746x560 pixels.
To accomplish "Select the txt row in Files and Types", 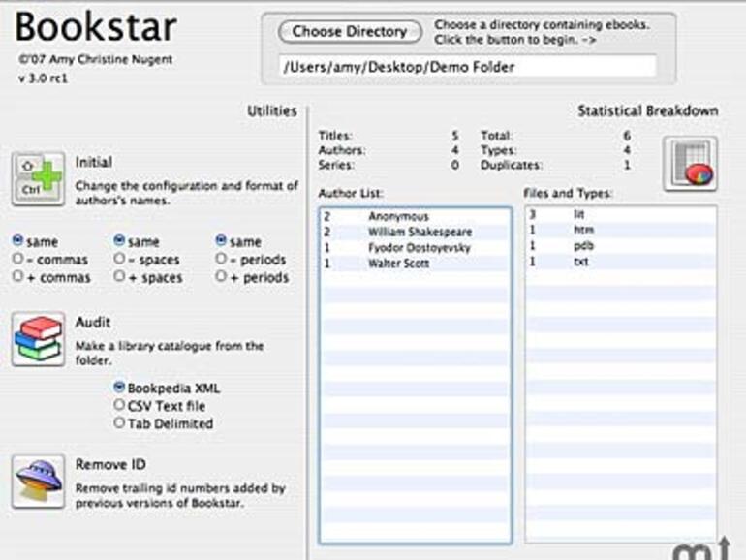I will (621, 262).
